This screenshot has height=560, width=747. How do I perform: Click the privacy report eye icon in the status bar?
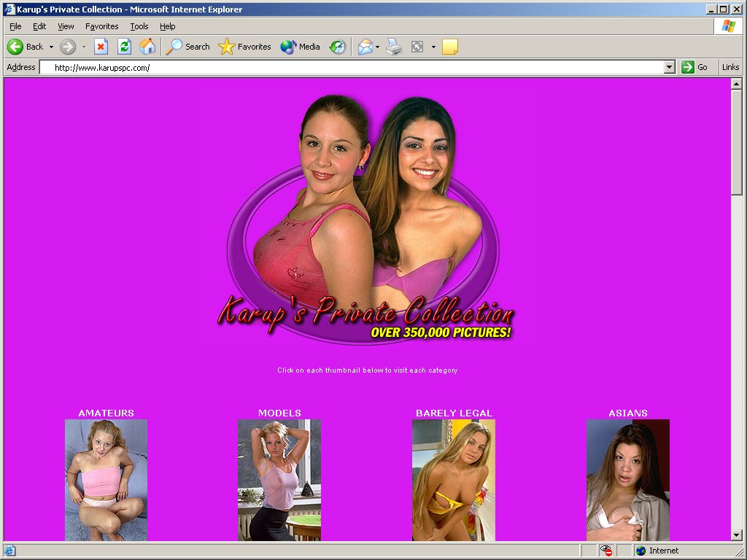click(606, 551)
